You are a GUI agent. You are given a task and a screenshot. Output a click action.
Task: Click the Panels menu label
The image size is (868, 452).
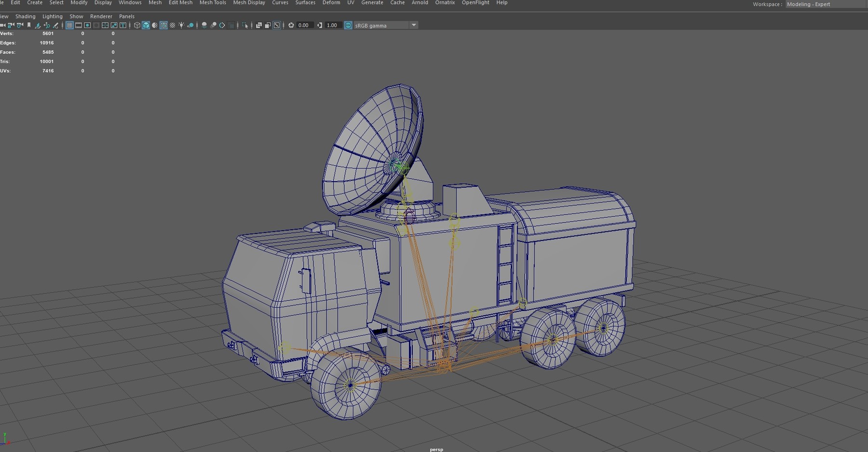126,16
